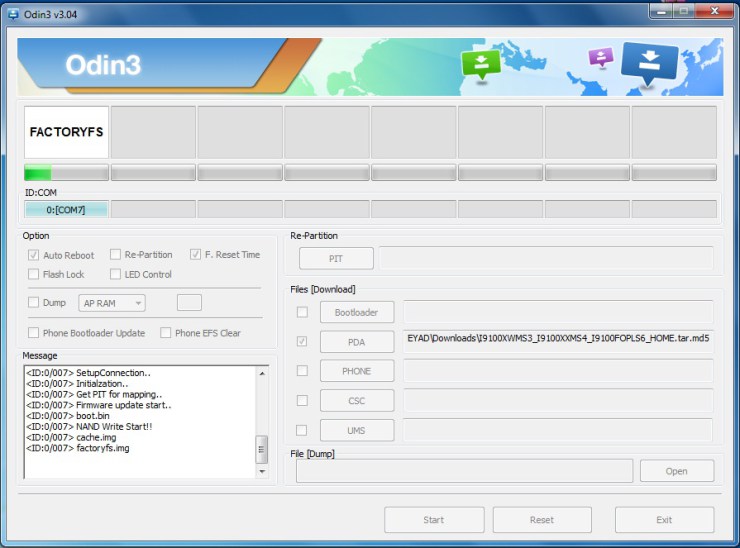Click the FACTORYFS progress bar
Image resolution: width=740 pixels, height=548 pixels.
click(66, 173)
